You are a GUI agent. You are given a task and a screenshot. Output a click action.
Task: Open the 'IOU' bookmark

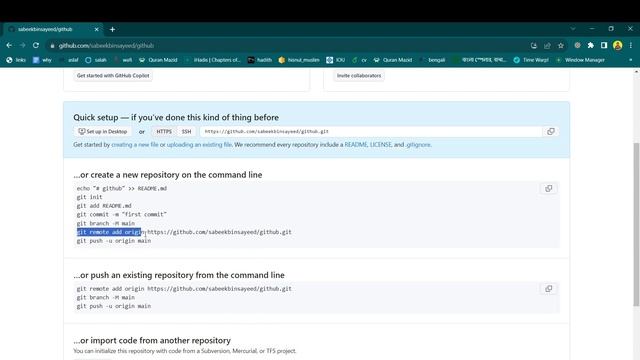pyautogui.click(x=336, y=60)
